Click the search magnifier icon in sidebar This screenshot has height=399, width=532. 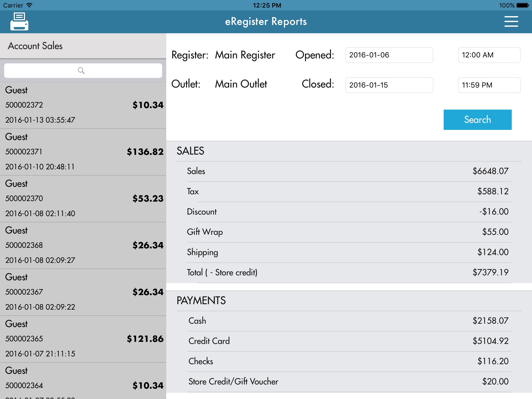coord(82,70)
